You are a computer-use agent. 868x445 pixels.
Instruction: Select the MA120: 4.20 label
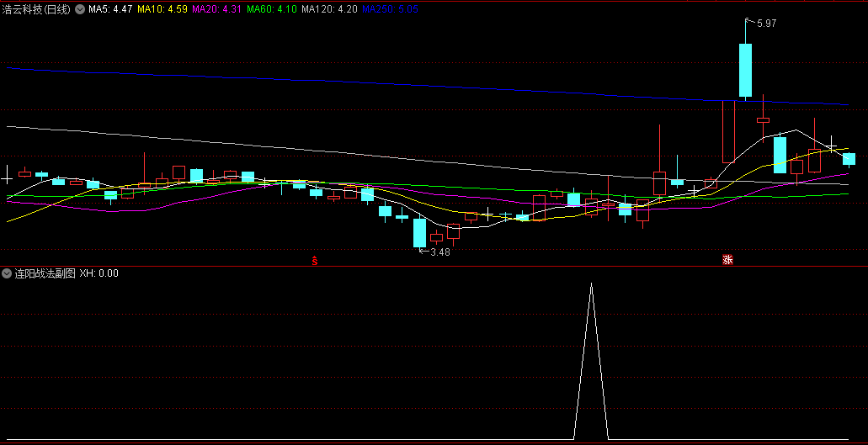click(x=329, y=9)
